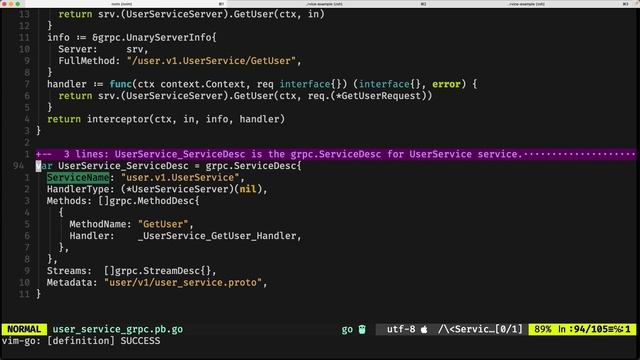Click the line counter 94/105 in statusline
The height and width of the screenshot is (360, 640).
pos(591,329)
